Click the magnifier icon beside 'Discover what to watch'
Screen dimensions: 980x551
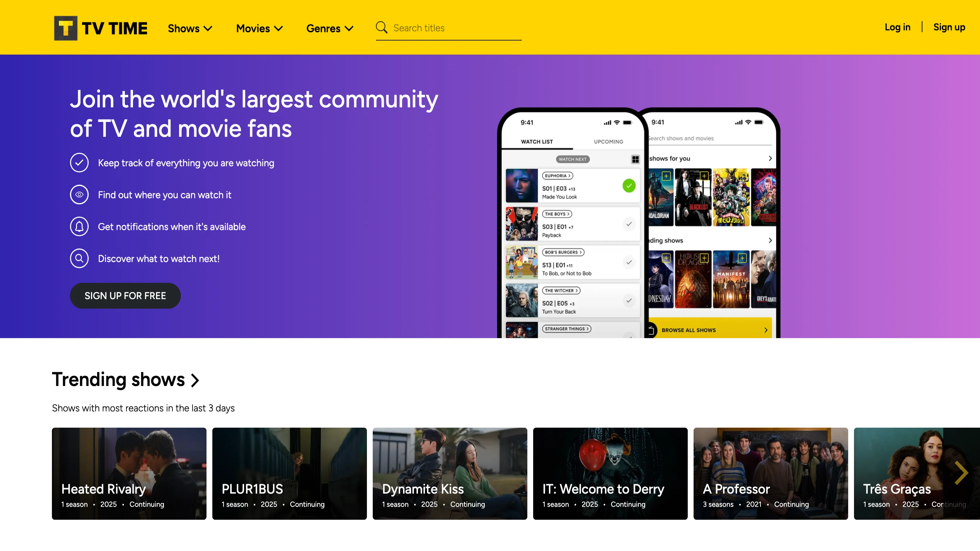[x=79, y=259]
